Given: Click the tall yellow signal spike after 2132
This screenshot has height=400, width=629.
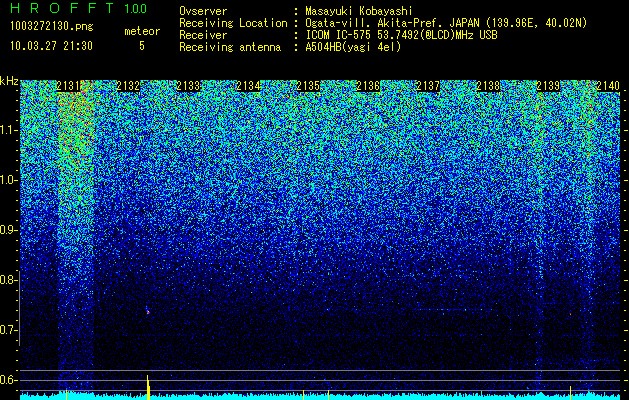Looking at the screenshot, I should [x=148, y=387].
